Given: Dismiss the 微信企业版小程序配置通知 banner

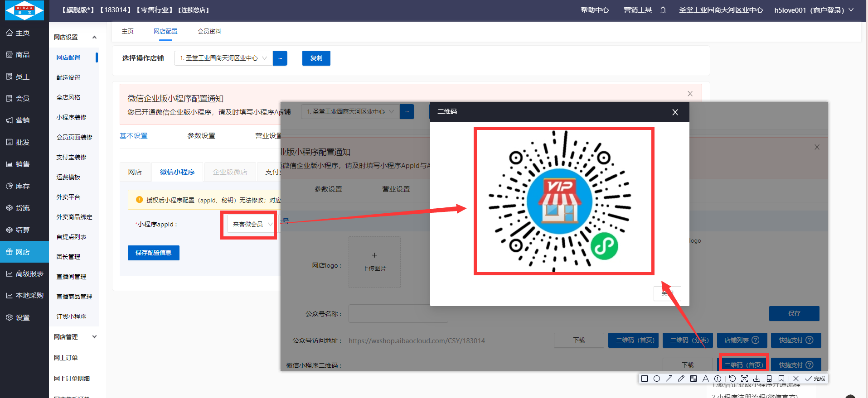Looking at the screenshot, I should 690,94.
